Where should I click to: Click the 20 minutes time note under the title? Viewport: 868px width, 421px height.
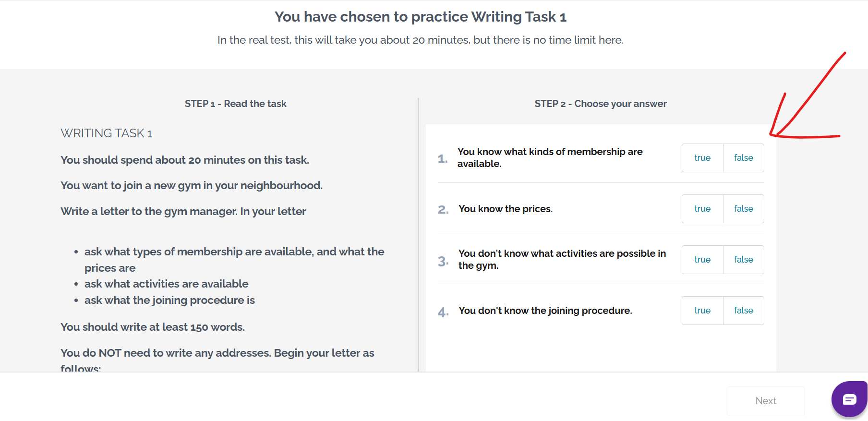(420, 40)
